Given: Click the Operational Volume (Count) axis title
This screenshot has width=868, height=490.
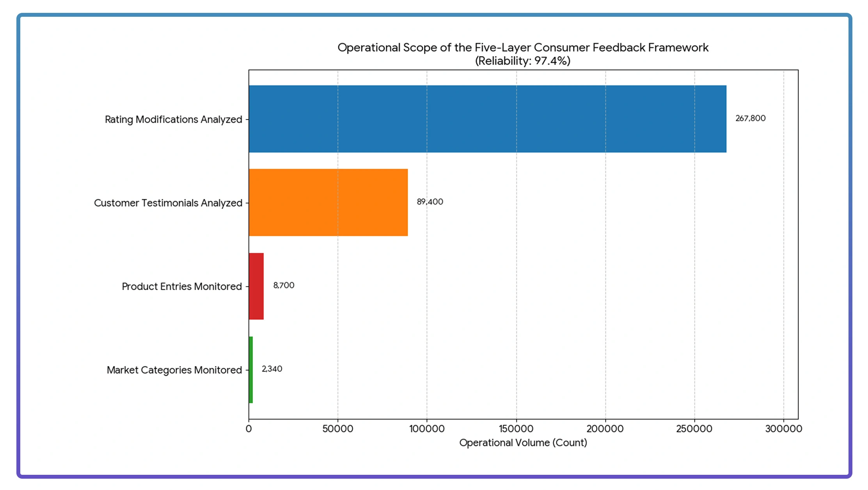Looking at the screenshot, I should pyautogui.click(x=523, y=443).
